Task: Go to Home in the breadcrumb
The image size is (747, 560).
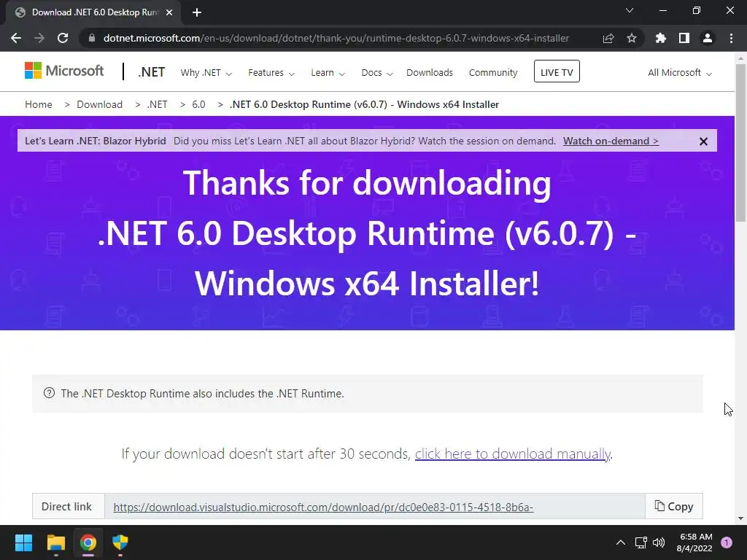Action: tap(39, 104)
